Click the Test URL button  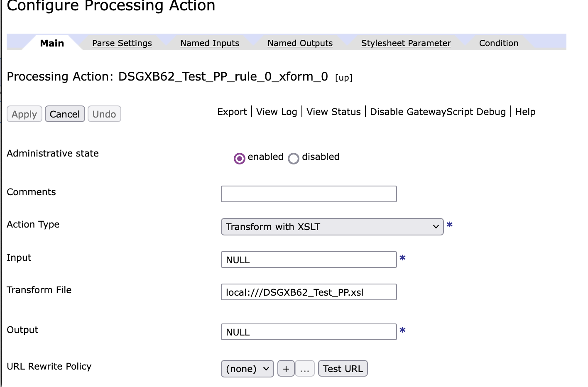pos(343,368)
